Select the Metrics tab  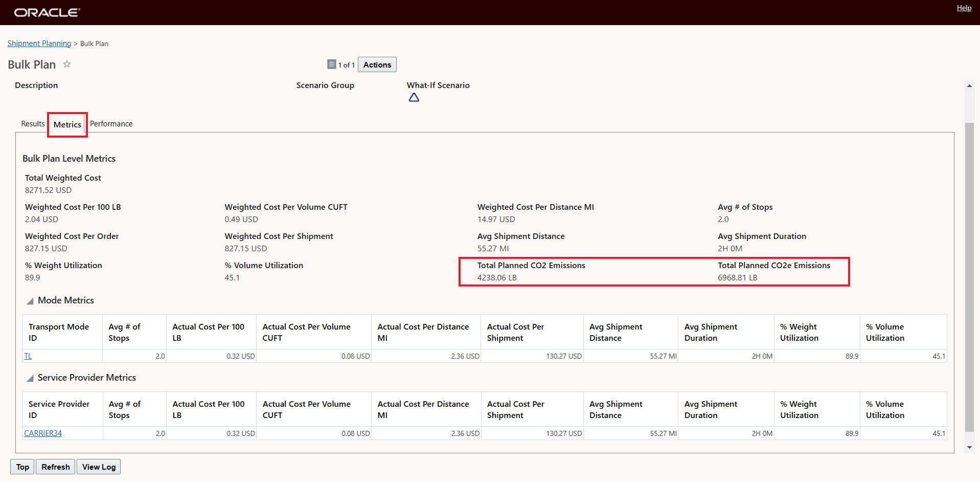pos(67,124)
